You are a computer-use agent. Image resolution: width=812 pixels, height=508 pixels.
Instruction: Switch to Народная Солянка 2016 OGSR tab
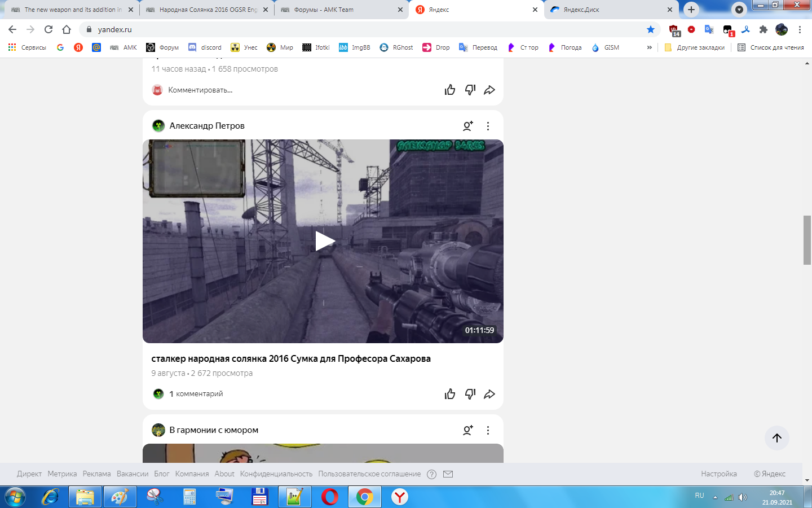pos(206,10)
